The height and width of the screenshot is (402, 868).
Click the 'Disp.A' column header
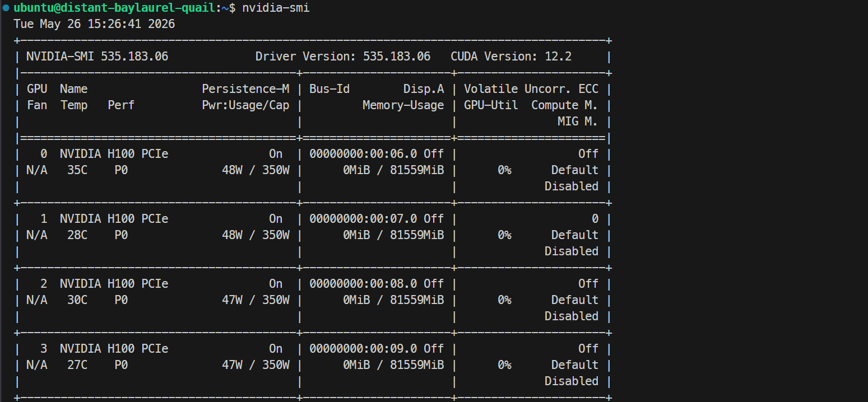[424, 89]
